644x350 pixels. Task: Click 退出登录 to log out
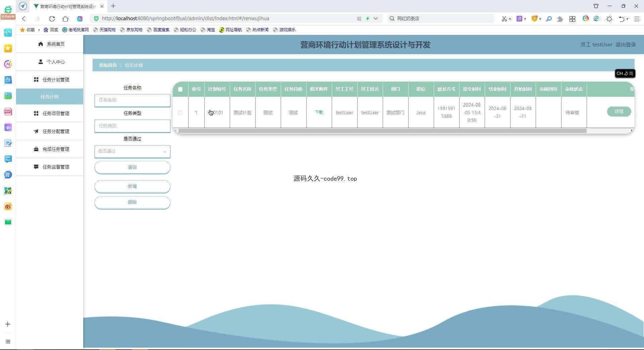pyautogui.click(x=626, y=45)
